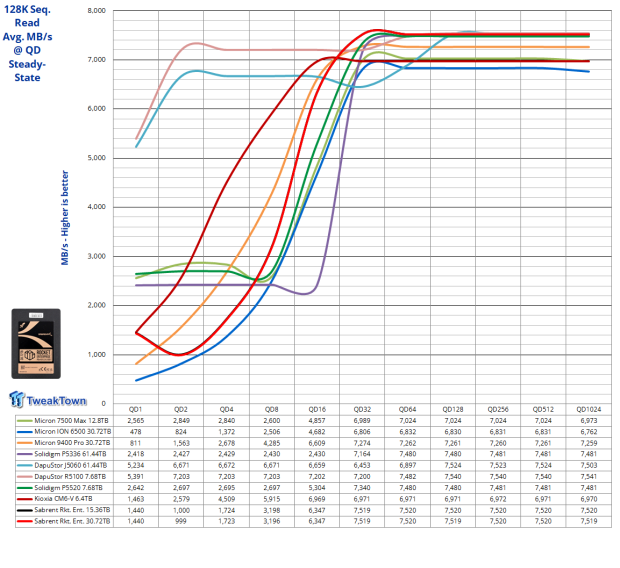Select the Solidigm P5336 61.44TB legend label

tap(70, 454)
